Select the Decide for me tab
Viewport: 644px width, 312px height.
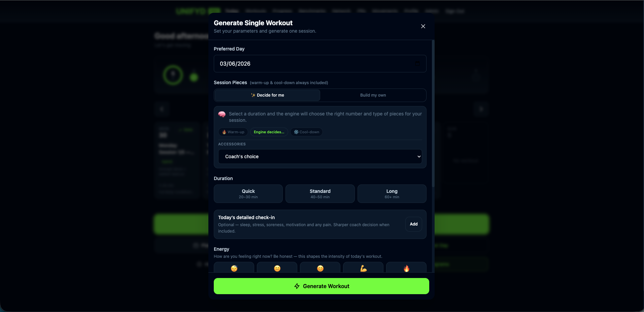[x=267, y=95]
